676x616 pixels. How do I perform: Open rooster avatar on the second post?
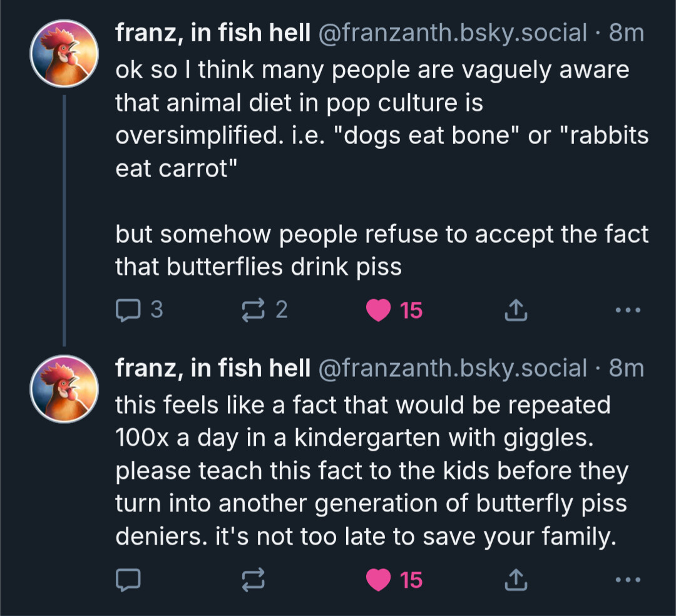point(64,390)
